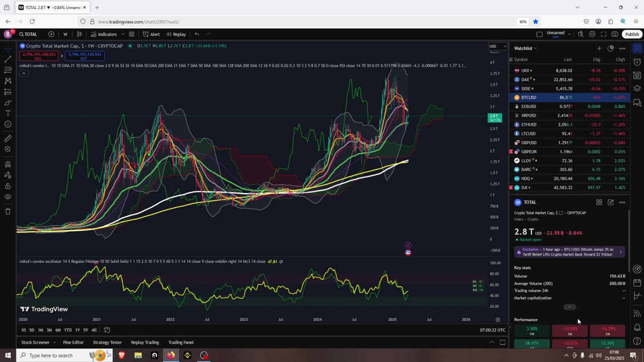Open the USD currency dropdown
This screenshot has height=362, width=644.
click(x=498, y=46)
